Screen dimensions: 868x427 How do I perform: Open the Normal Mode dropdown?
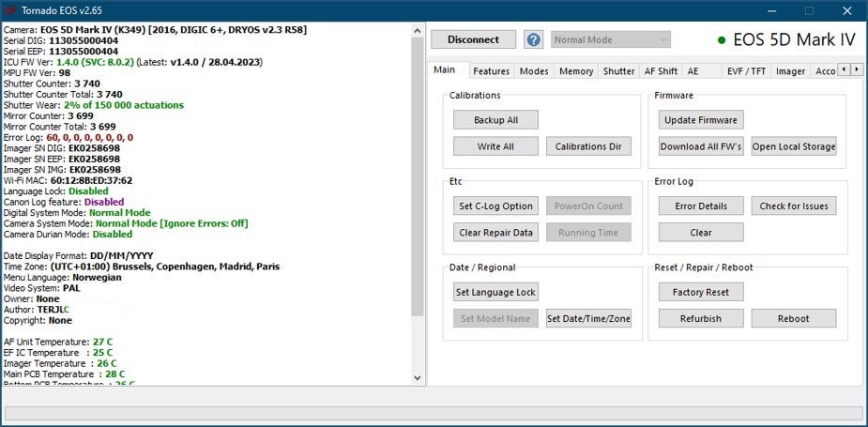[x=611, y=39]
